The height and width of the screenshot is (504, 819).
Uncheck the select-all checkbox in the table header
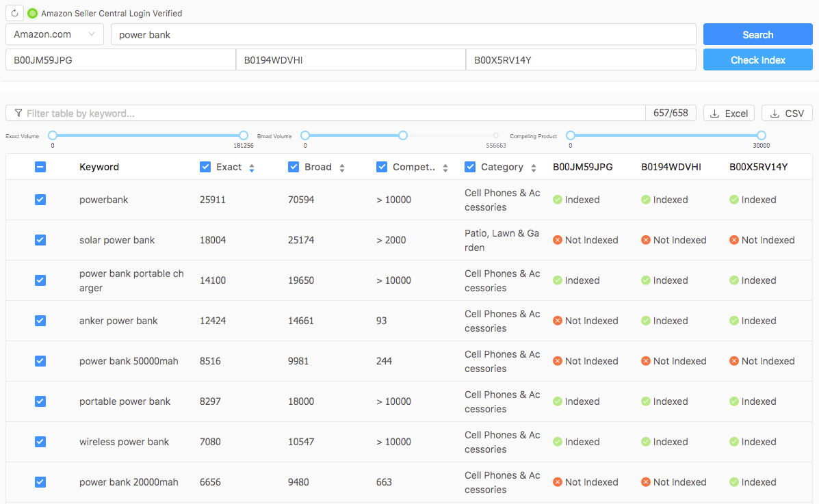coord(40,166)
